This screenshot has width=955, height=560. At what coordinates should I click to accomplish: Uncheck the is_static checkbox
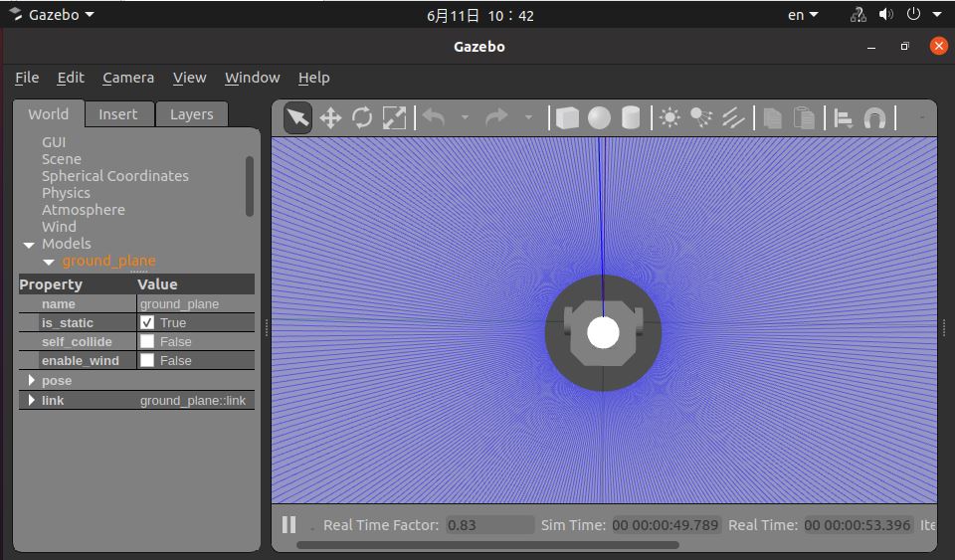tap(147, 322)
